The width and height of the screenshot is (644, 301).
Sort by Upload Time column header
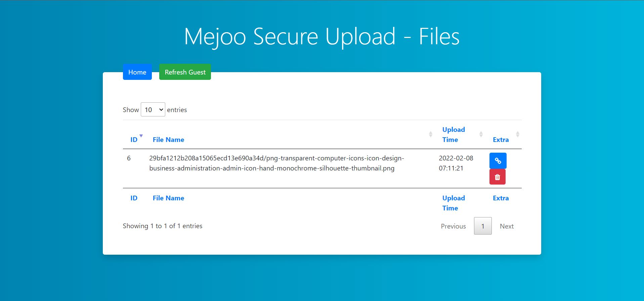pos(453,135)
